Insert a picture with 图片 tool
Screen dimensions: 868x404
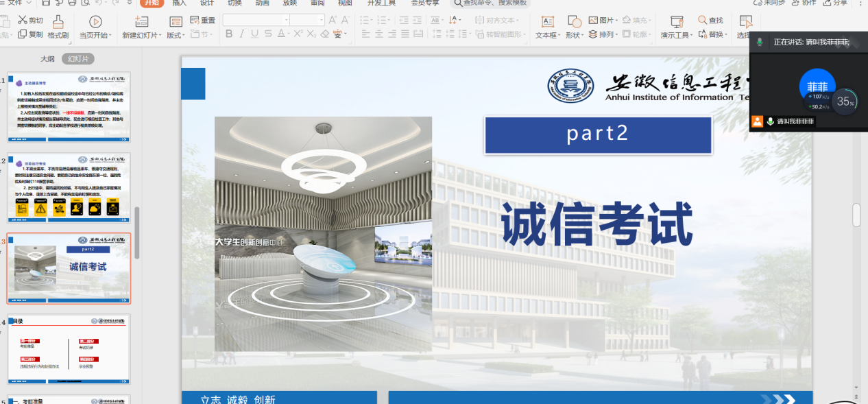(603, 19)
